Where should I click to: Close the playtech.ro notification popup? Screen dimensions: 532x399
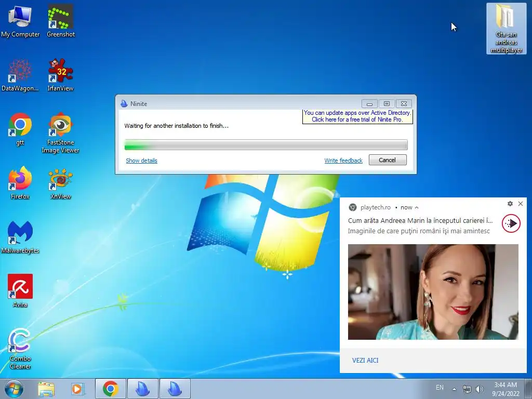pos(521,204)
